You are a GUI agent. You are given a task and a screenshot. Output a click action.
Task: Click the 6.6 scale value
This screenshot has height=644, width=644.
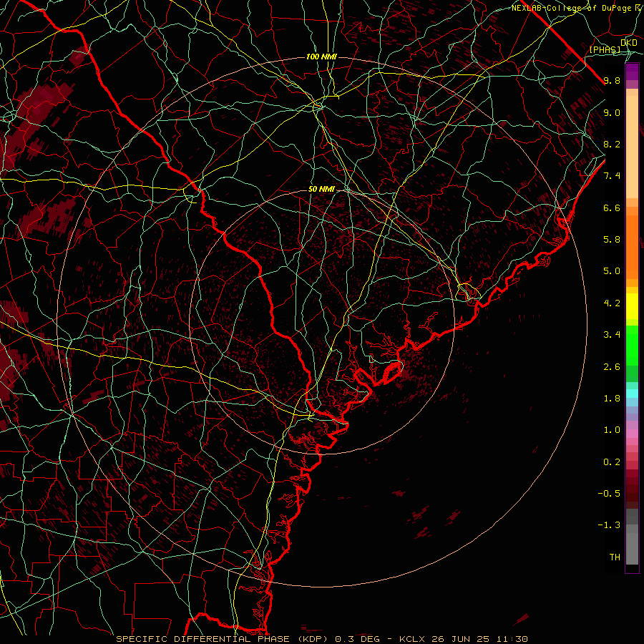pyautogui.click(x=612, y=208)
